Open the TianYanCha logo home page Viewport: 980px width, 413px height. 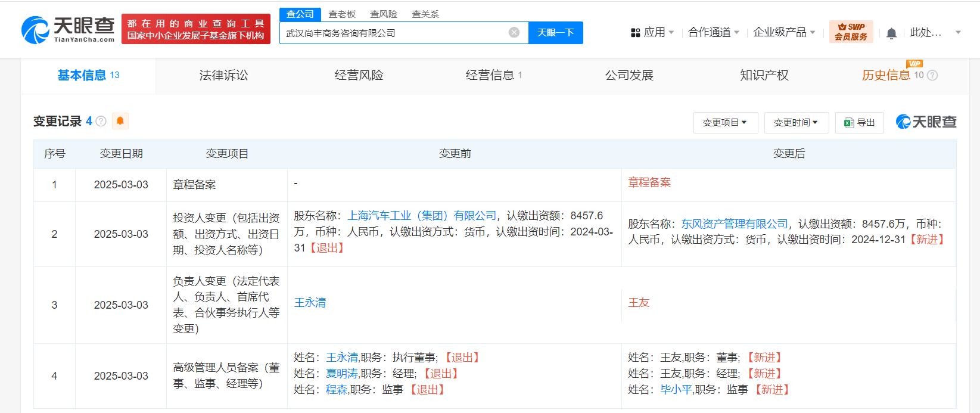[x=68, y=29]
